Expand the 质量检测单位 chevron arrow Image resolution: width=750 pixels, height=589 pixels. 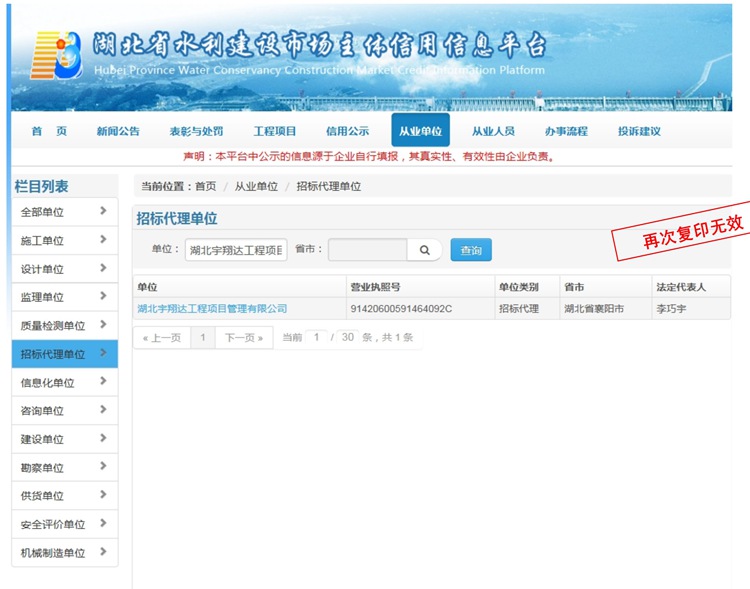pyautogui.click(x=103, y=324)
